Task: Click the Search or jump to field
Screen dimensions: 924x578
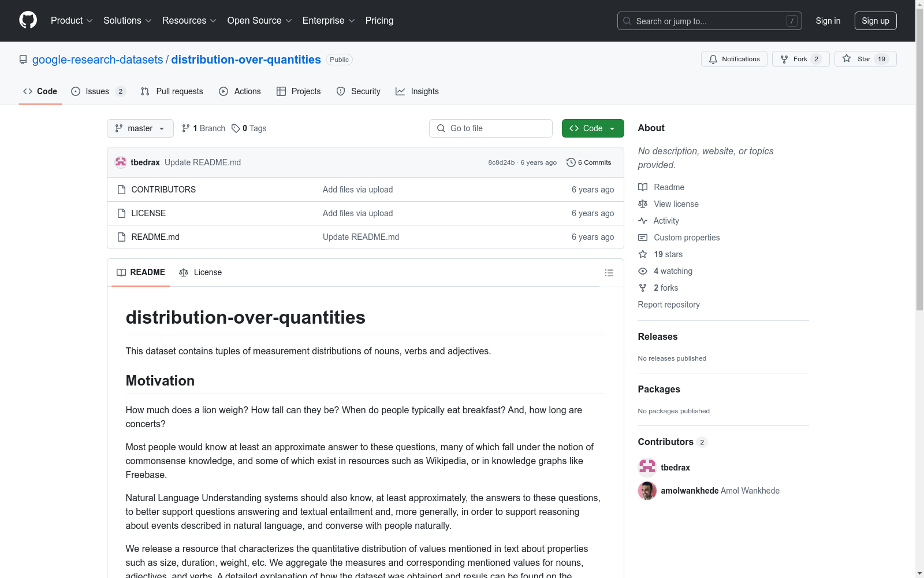Action: click(710, 21)
